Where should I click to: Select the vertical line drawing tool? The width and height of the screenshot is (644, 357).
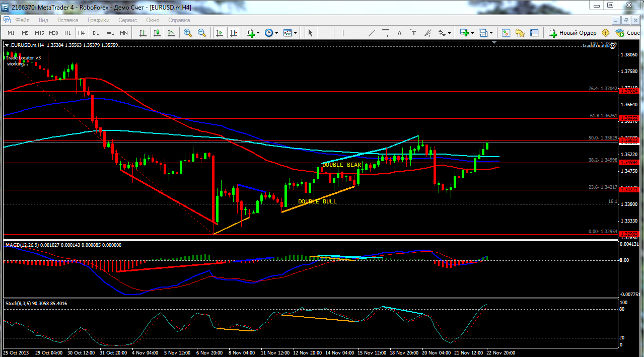pos(343,33)
